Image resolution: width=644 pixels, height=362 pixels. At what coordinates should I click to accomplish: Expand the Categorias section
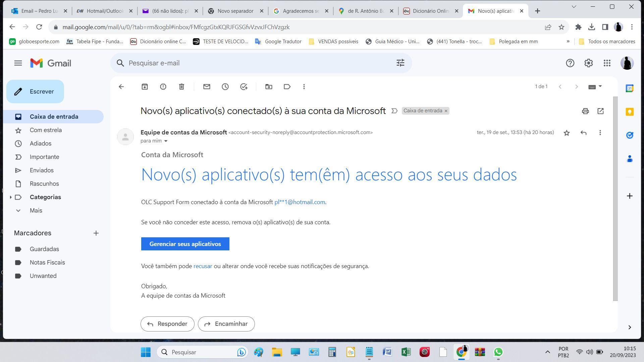click(10, 197)
